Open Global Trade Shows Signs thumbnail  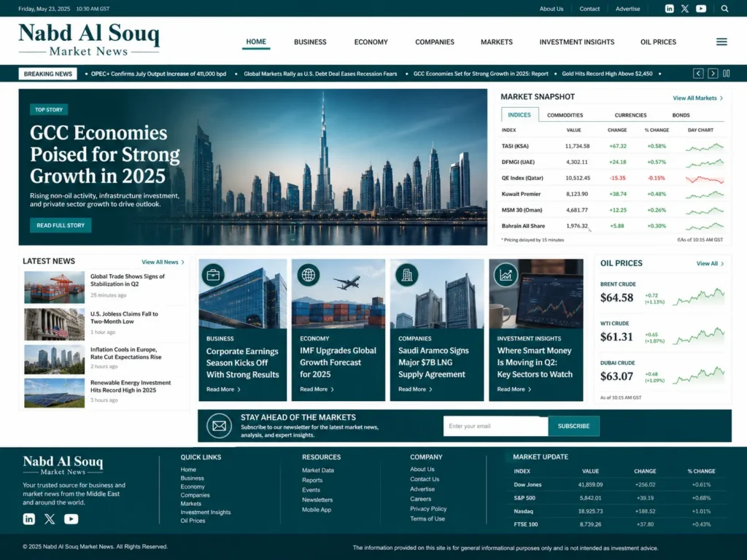pyautogui.click(x=54, y=287)
